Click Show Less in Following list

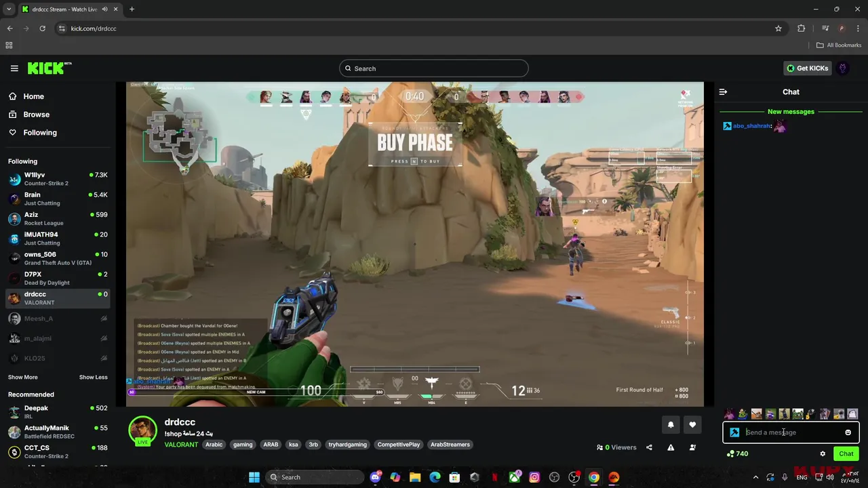(94, 378)
